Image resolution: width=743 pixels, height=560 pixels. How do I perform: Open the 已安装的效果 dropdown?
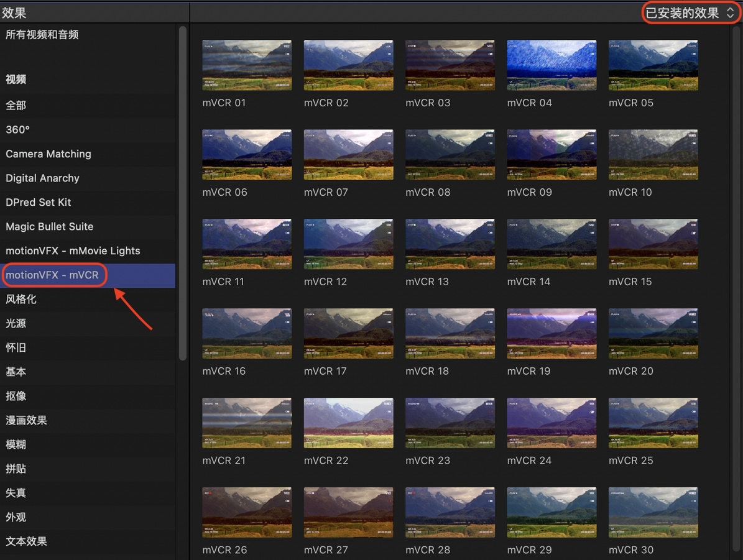690,13
